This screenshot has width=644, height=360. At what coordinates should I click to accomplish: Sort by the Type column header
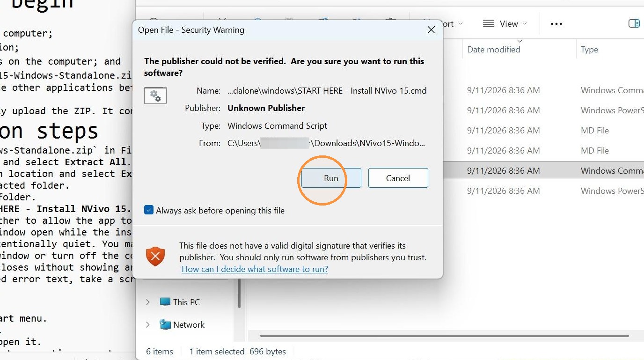[x=589, y=50]
